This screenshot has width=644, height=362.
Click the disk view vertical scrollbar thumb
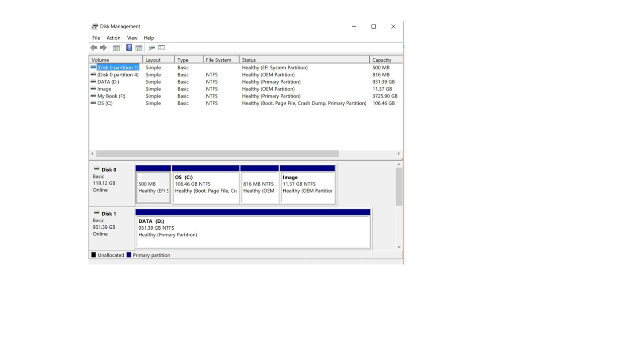click(399, 187)
